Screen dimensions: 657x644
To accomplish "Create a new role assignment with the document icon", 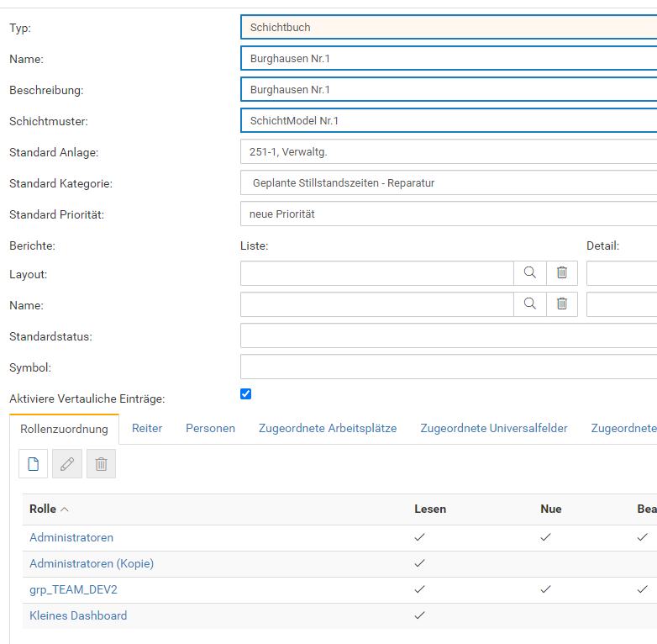I will (34, 463).
